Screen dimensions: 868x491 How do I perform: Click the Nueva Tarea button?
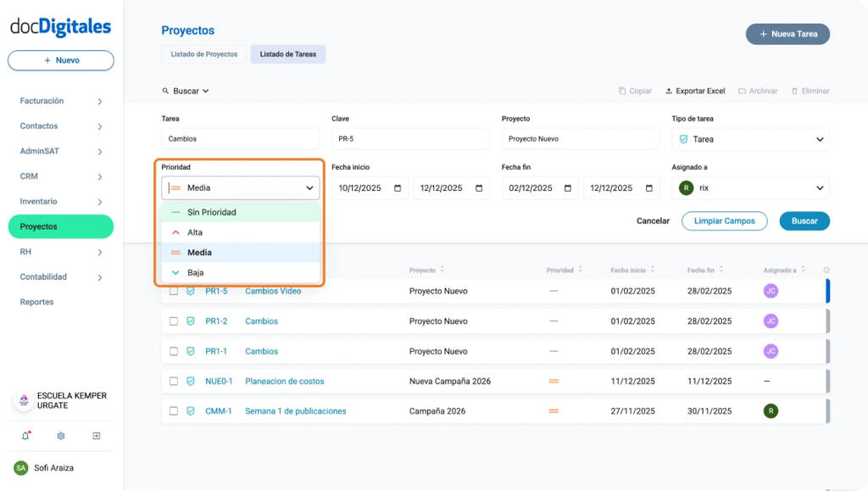point(787,34)
